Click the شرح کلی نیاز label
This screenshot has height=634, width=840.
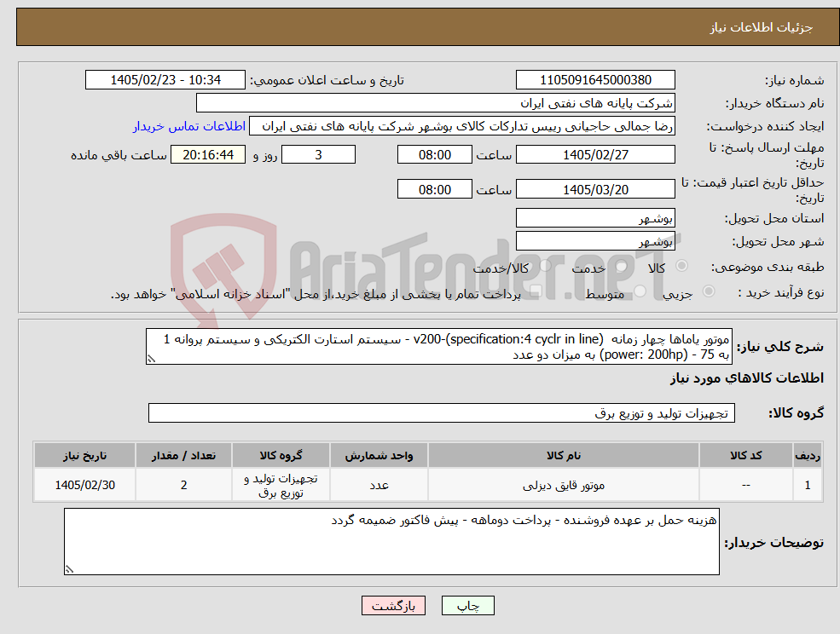(780, 347)
